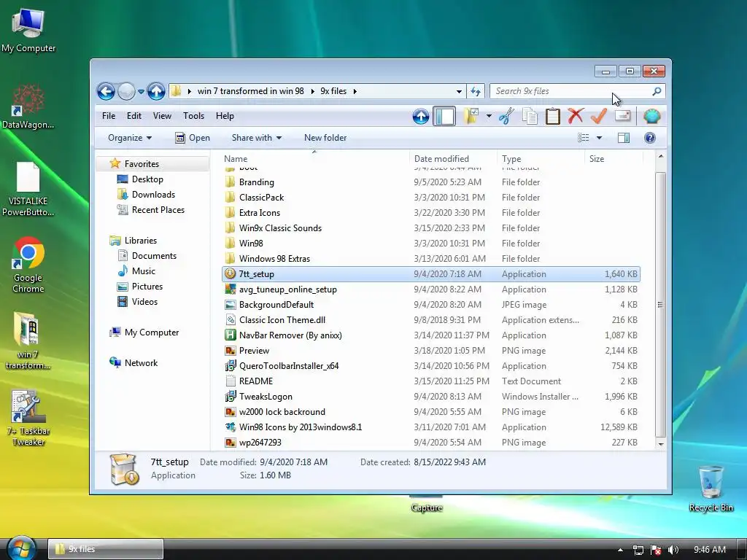Click the Paste clipboard icon
The image size is (747, 560).
point(553,116)
